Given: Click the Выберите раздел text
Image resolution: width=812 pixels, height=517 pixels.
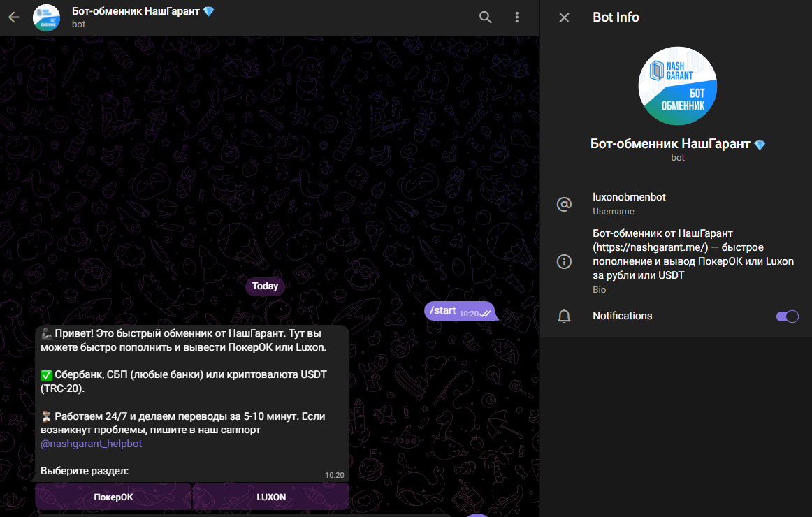Looking at the screenshot, I should 85,471.
